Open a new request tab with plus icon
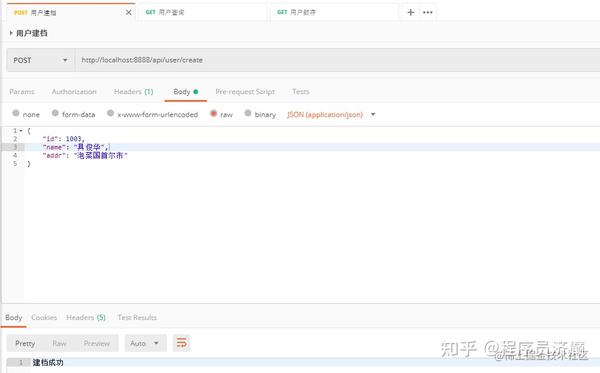Screen dimensions: 600x373 pyautogui.click(x=411, y=12)
